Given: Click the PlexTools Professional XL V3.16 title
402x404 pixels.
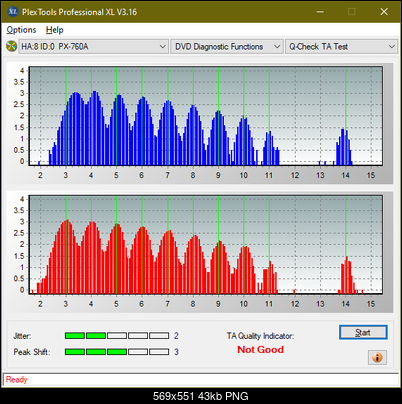Looking at the screenshot, I should click(x=79, y=12).
